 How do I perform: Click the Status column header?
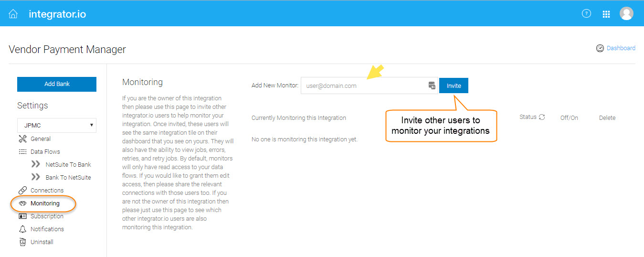(528, 117)
